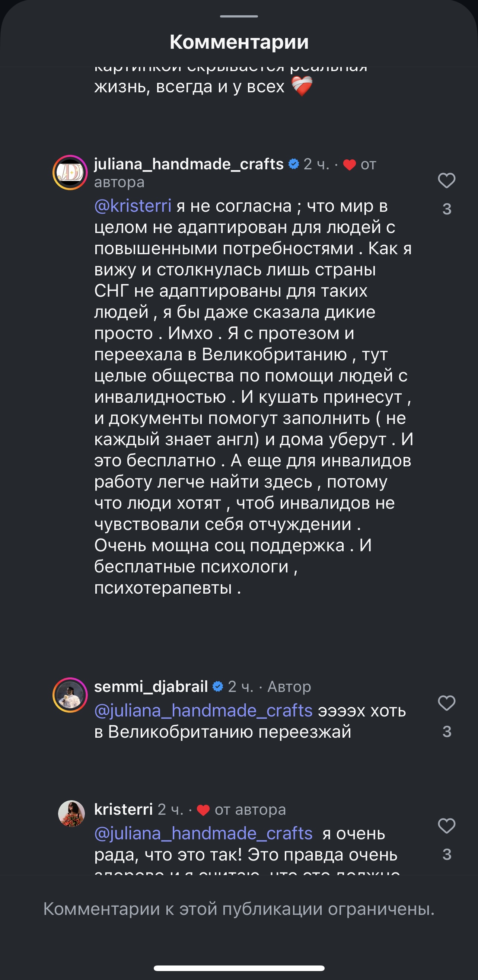Tap red heart 'от автора' on juliana's comment

[349, 165]
